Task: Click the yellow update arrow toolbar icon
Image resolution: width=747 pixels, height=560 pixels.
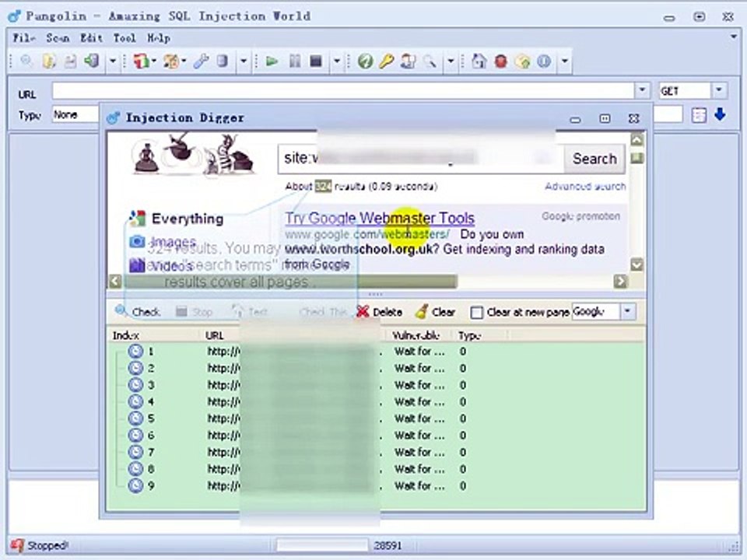Action: pyautogui.click(x=523, y=61)
